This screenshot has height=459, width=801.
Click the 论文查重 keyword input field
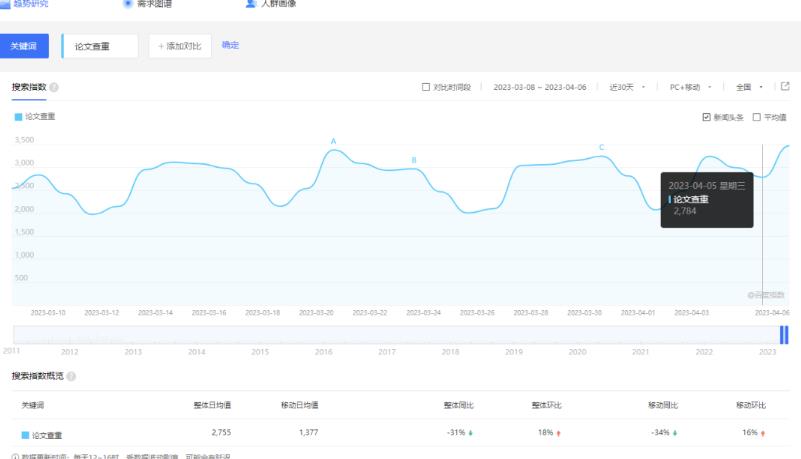coord(100,46)
